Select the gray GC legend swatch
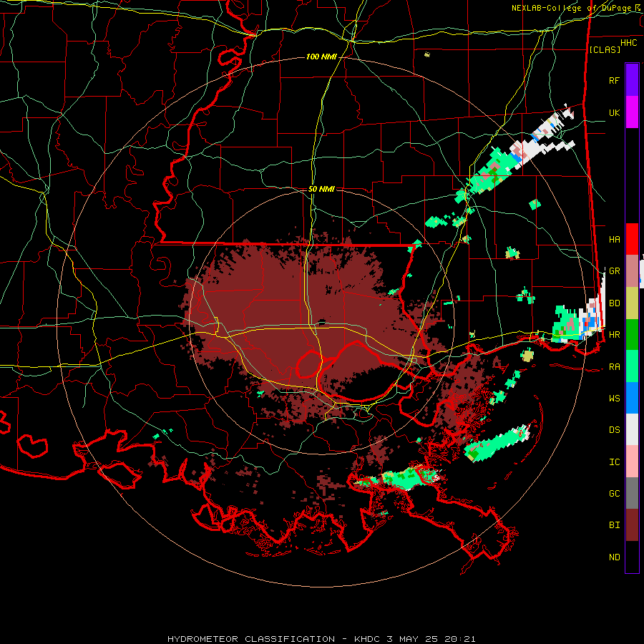The width and height of the screenshot is (644, 644). [632, 493]
